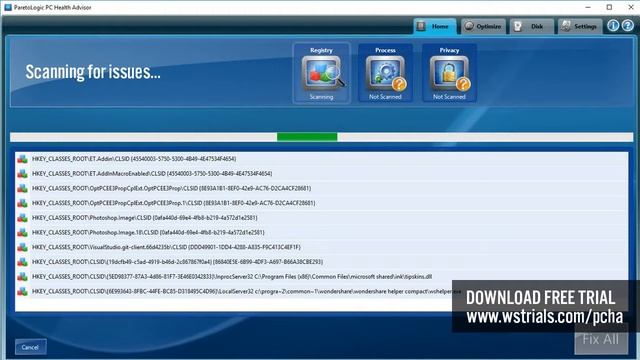Click the ParetoLogic title bar app icon
This screenshot has height=360, width=640.
(x=8, y=7)
